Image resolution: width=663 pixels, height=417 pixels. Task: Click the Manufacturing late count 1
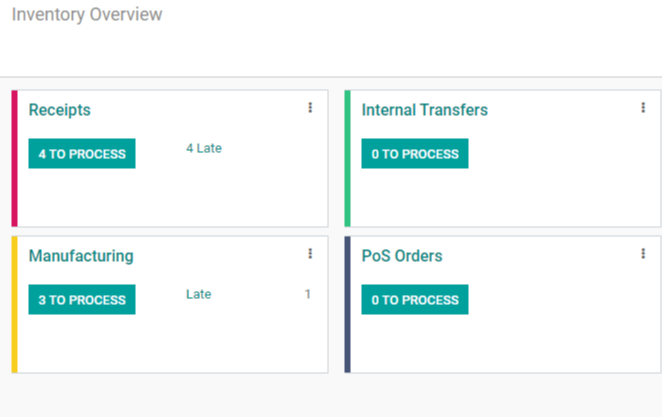coord(308,294)
